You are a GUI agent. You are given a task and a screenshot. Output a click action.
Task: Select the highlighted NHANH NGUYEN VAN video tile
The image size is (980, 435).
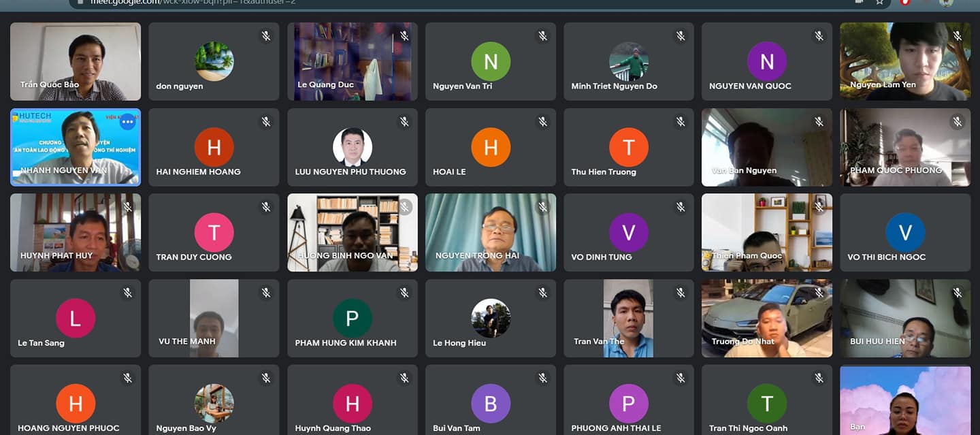(x=76, y=147)
